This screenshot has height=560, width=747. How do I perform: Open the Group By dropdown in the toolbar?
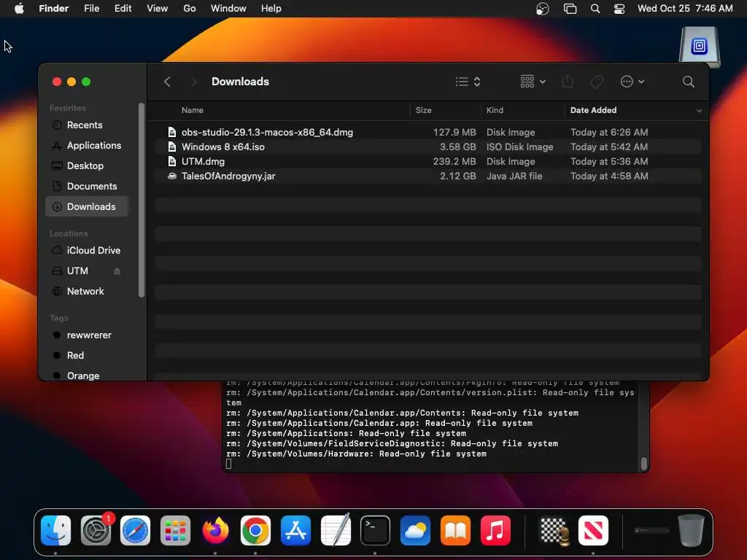(533, 82)
